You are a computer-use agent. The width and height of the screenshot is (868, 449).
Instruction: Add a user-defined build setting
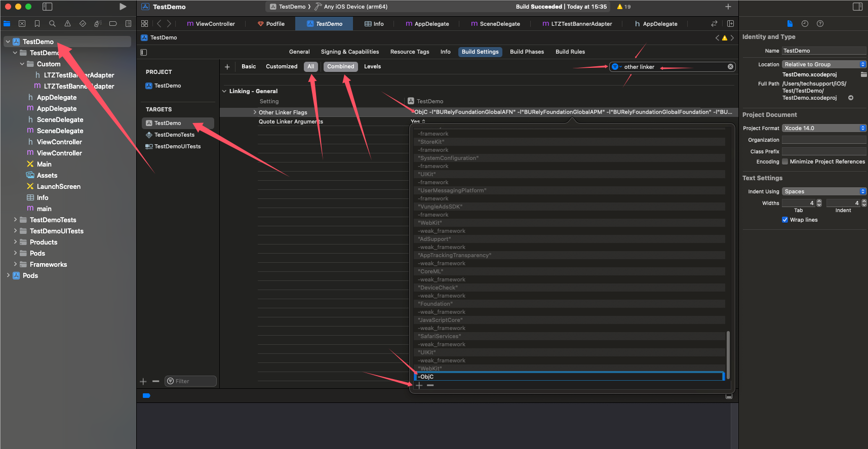click(x=227, y=66)
